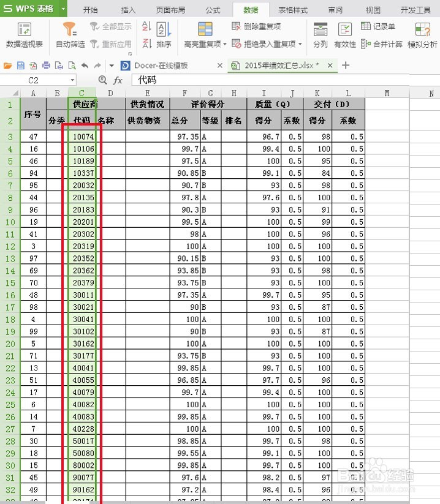Click 删除重复项 remove duplicates

pos(256,26)
